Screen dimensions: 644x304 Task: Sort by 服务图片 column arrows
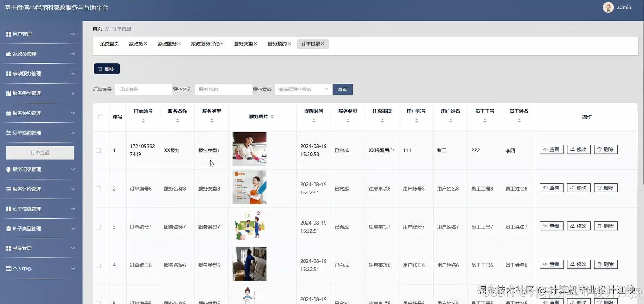(x=272, y=117)
